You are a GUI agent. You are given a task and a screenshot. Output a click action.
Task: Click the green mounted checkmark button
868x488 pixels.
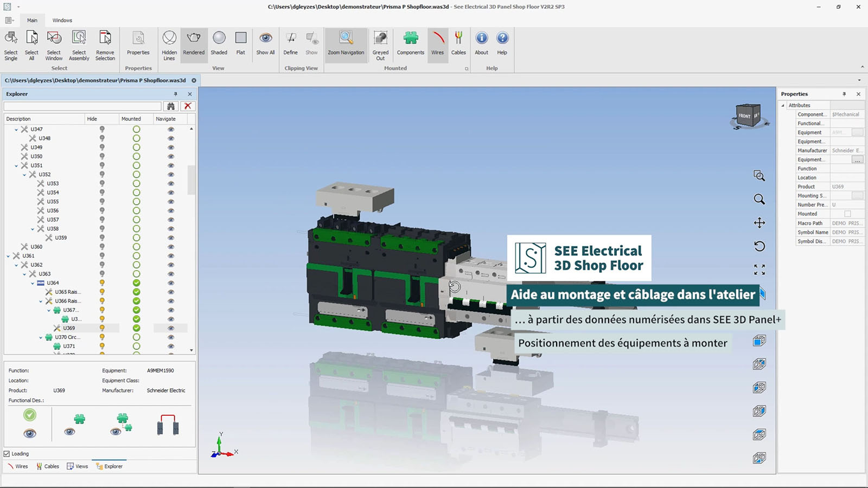30,415
